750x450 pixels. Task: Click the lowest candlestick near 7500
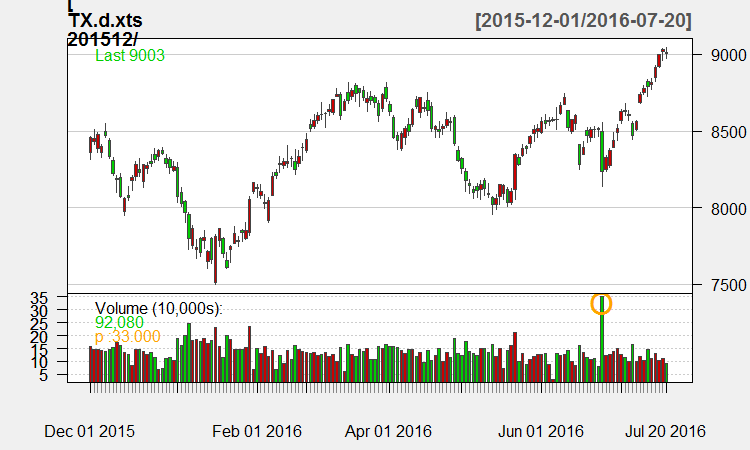[x=215, y=265]
